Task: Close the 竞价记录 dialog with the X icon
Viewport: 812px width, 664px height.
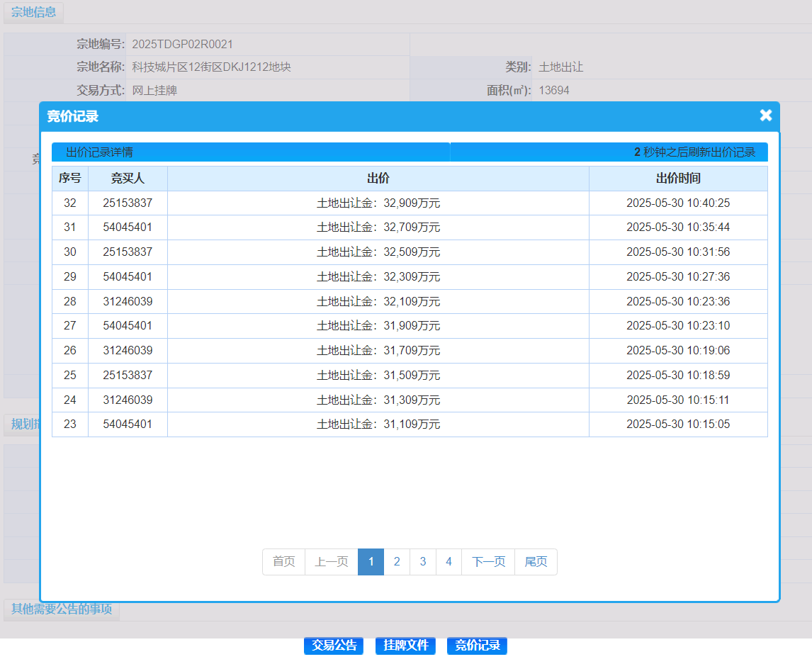Action: click(765, 116)
